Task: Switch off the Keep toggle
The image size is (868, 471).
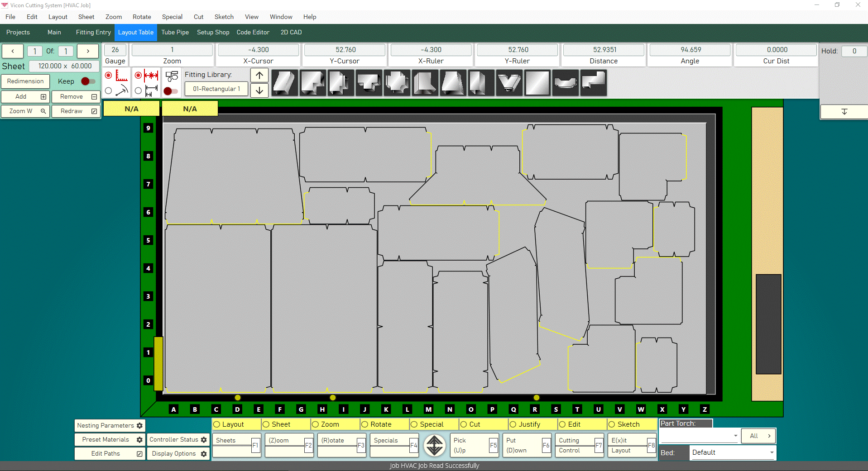Action: click(x=87, y=81)
